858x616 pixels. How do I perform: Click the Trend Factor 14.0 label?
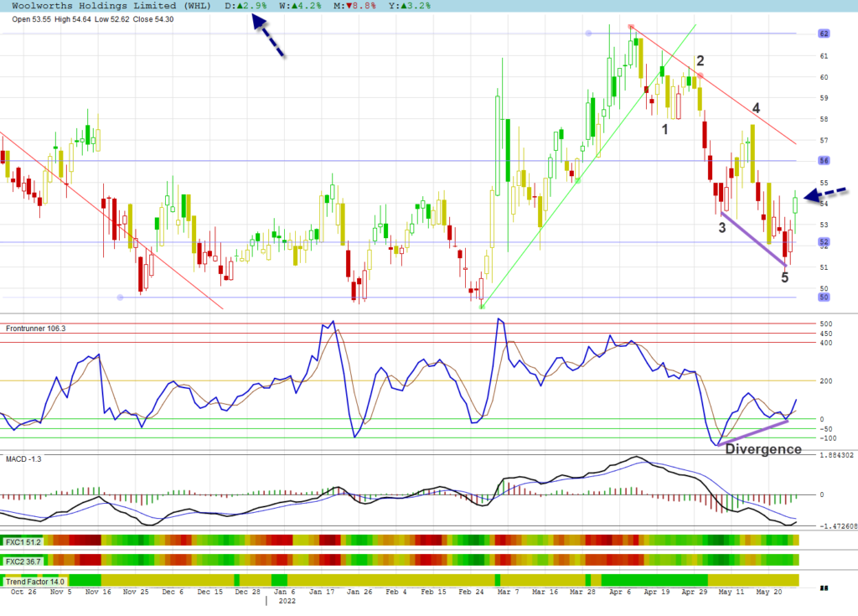(x=35, y=582)
